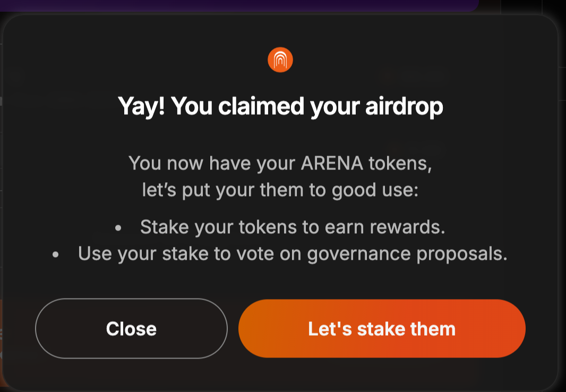Click "Stake your tokens to earn rewards" text
This screenshot has height=392, width=566.
(292, 227)
